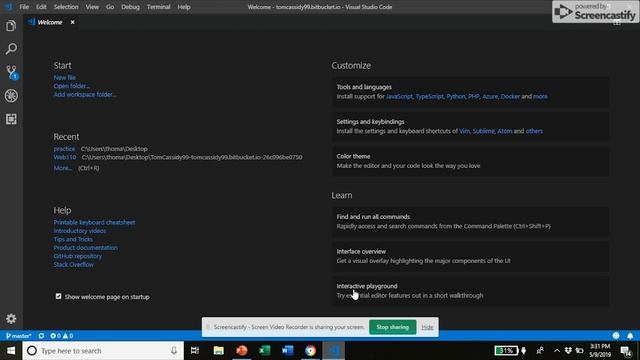This screenshot has width=640, height=360.
Task: Open Introductory videos link
Action: [x=80, y=231]
